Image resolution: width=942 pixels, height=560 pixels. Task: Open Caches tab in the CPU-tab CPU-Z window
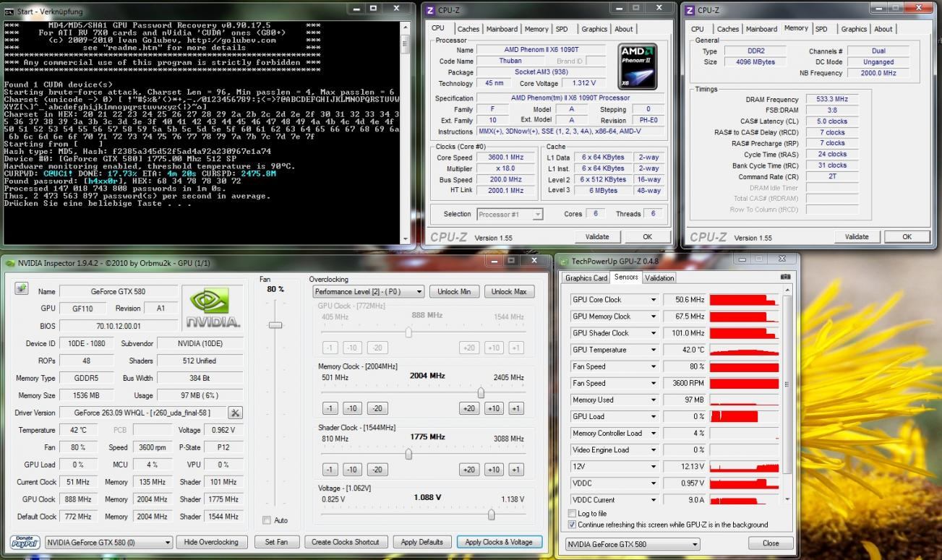click(x=468, y=29)
